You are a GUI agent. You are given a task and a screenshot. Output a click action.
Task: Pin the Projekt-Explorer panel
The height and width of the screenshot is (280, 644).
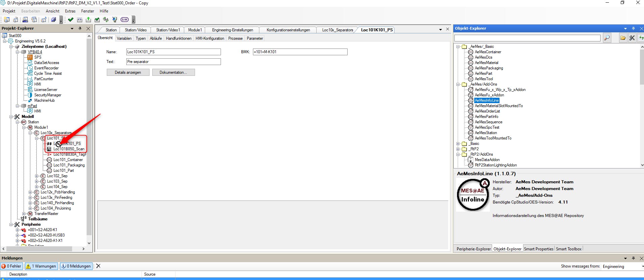(80, 28)
